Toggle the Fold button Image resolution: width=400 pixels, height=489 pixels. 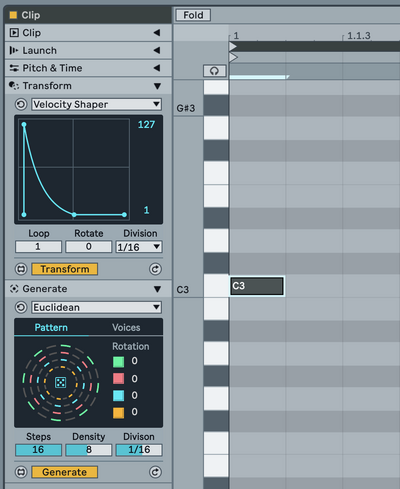click(x=193, y=15)
